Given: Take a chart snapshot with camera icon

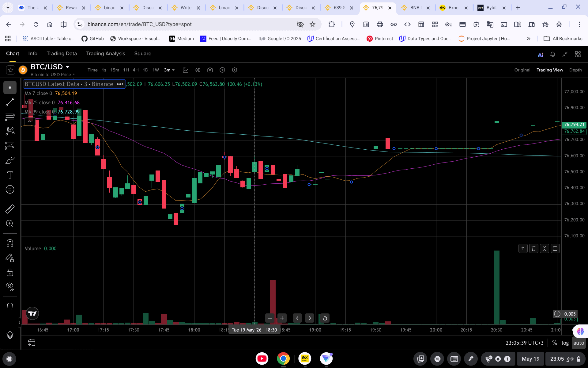Looking at the screenshot, I should (210, 70).
